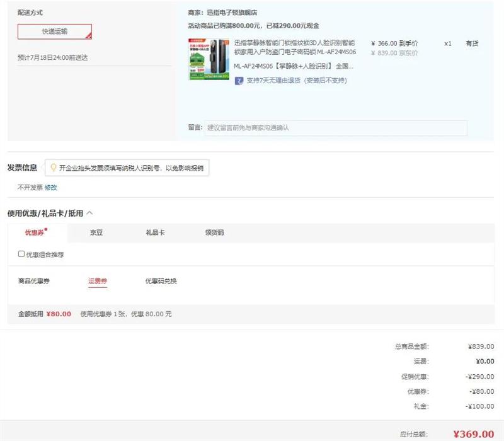
Task: Go to the 领货码 tab
Action: [214, 232]
